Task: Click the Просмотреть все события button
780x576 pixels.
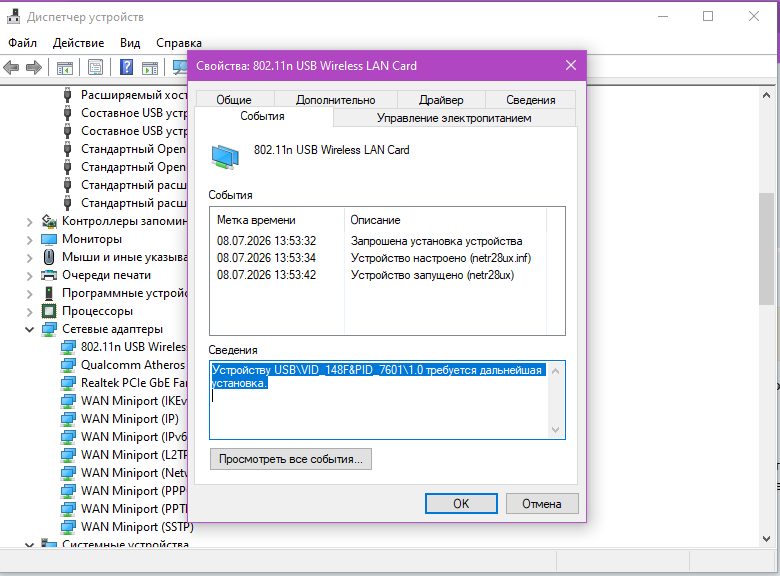Action: pos(291,459)
